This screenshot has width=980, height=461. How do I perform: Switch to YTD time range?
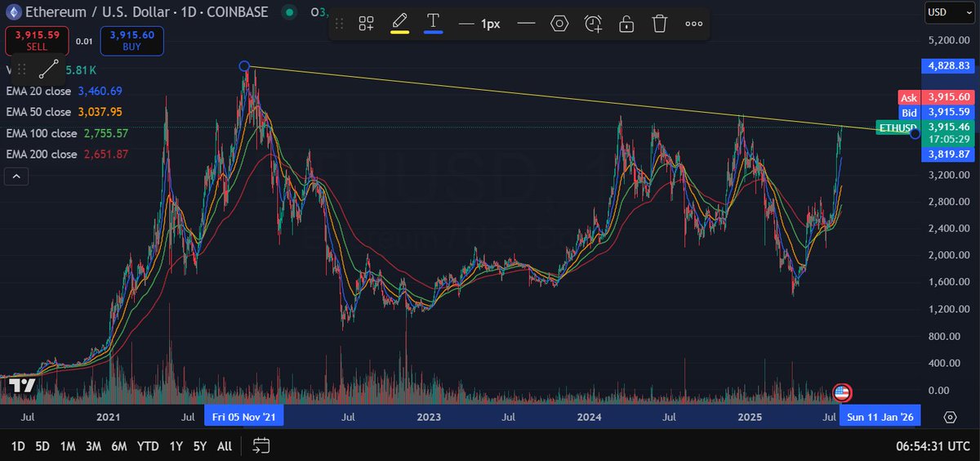pyautogui.click(x=148, y=446)
